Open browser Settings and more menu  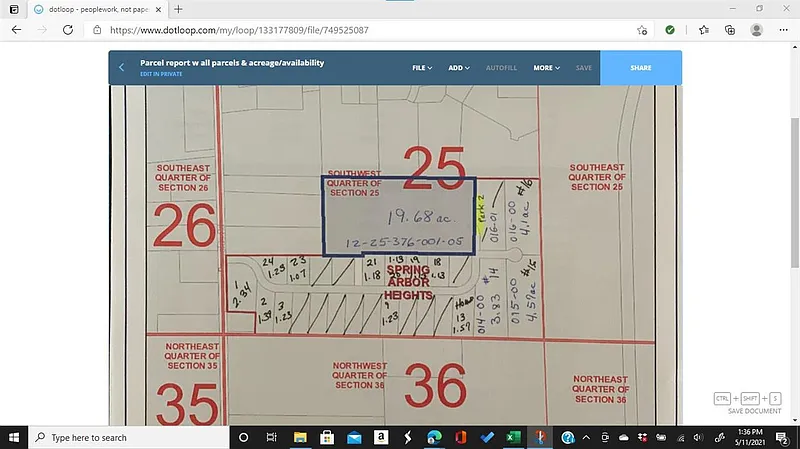tap(784, 30)
